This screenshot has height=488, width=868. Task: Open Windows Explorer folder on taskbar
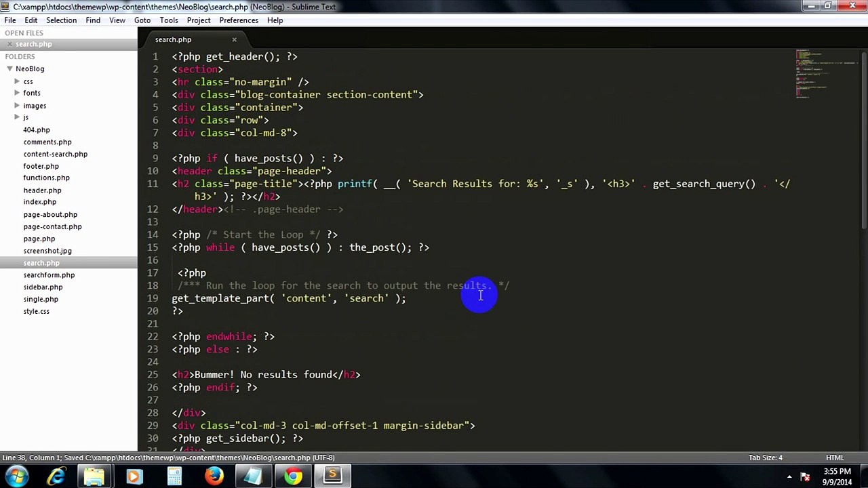pos(94,476)
